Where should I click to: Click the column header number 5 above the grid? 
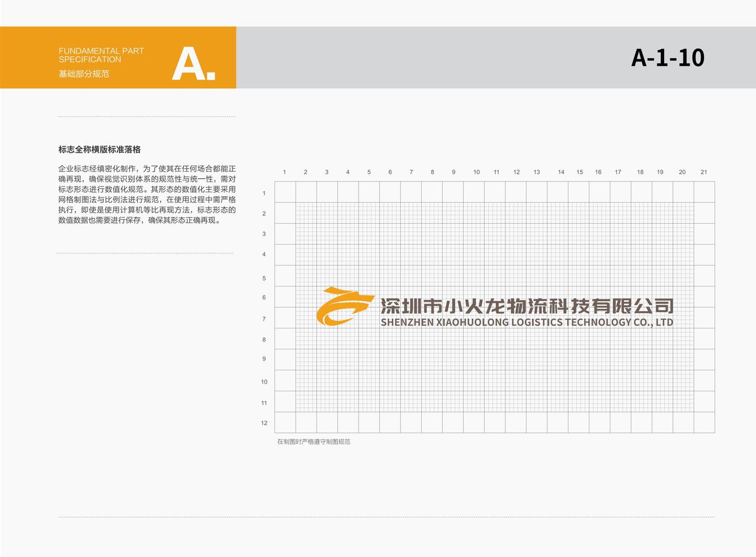[369, 172]
